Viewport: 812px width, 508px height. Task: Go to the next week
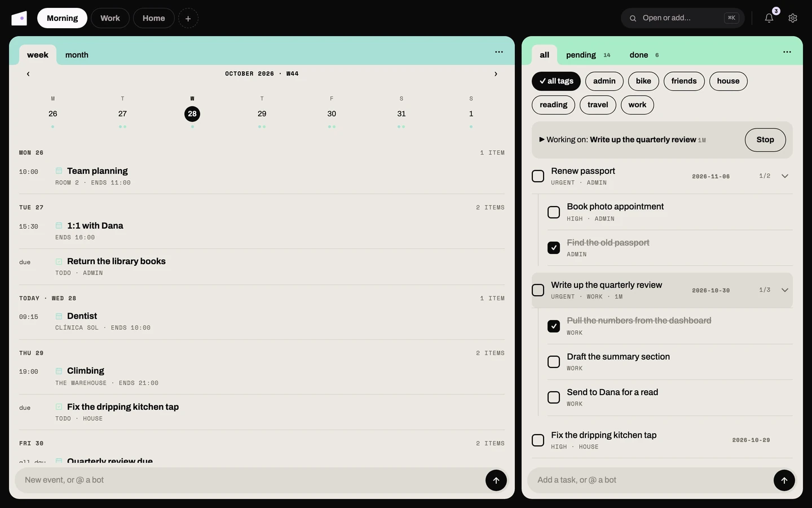coord(496,74)
